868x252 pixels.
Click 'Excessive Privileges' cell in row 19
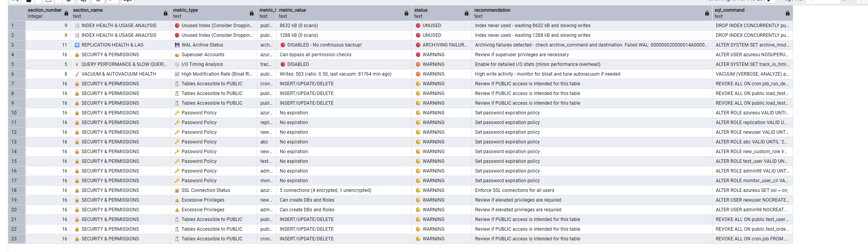(x=214, y=200)
